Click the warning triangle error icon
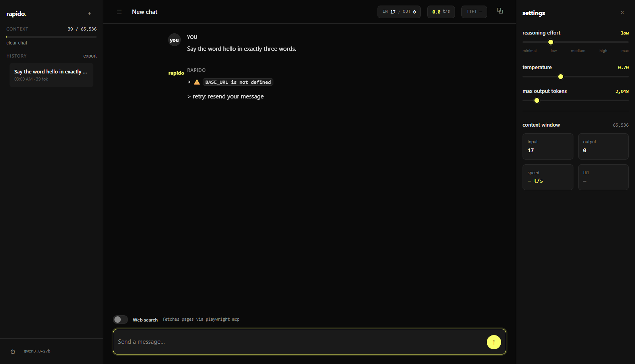 click(x=197, y=82)
